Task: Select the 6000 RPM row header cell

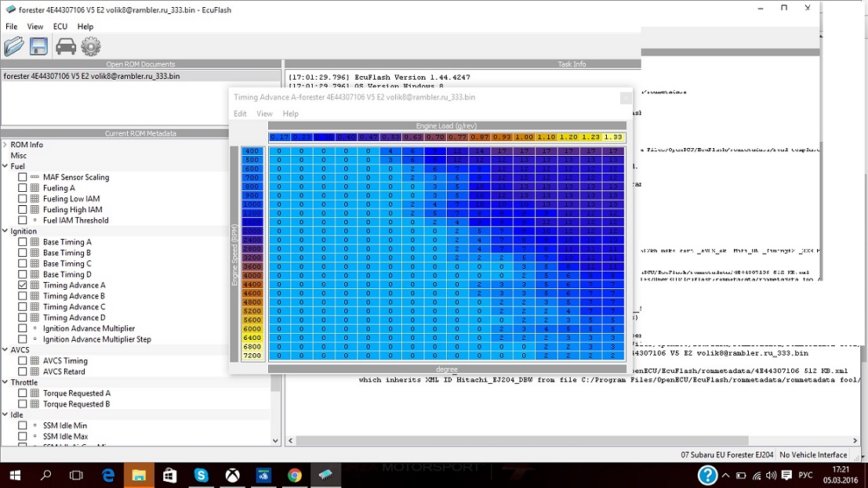Action: pyautogui.click(x=252, y=329)
